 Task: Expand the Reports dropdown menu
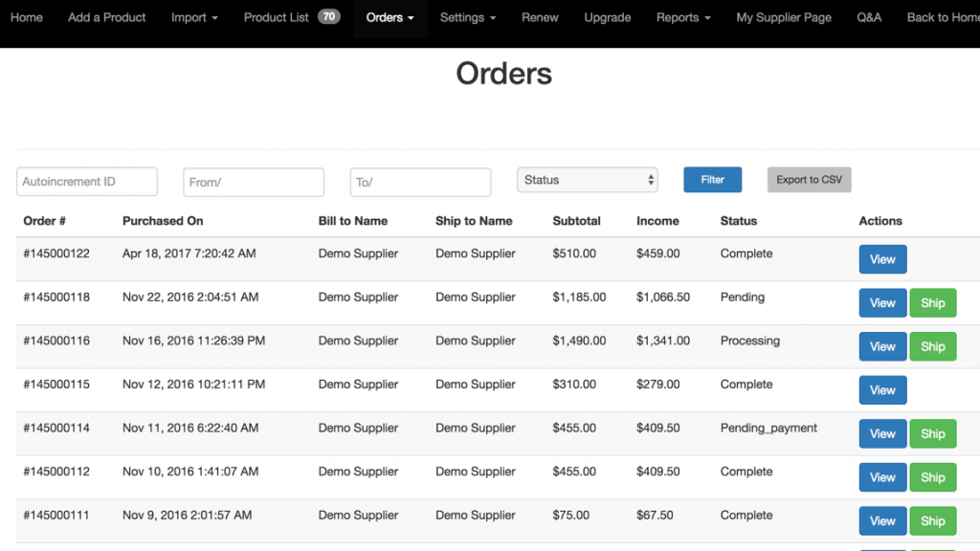coord(683,17)
